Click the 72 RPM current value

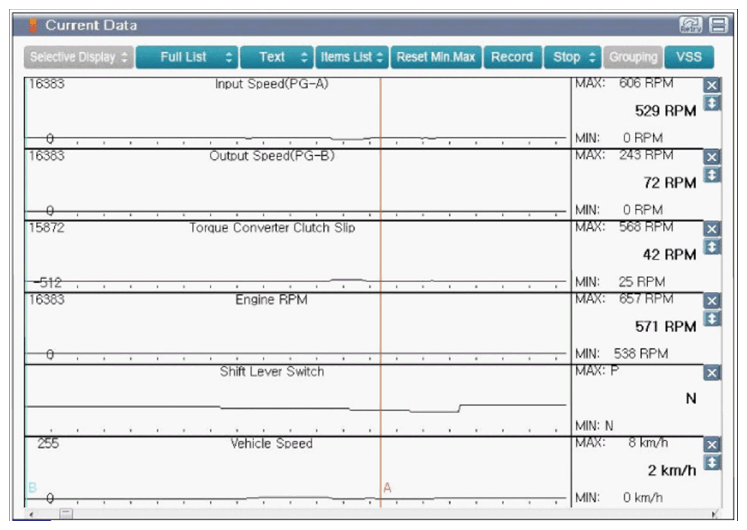pos(670,183)
